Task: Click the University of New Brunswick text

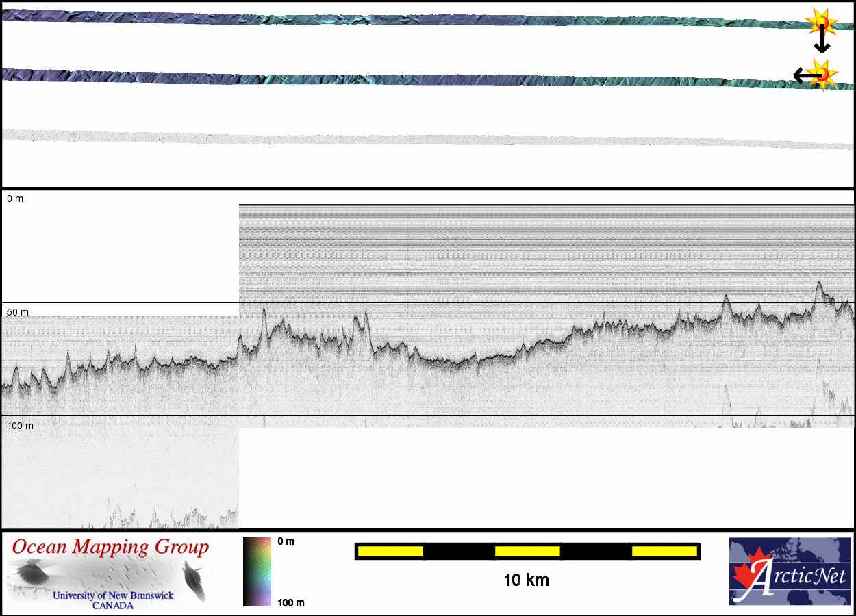Action: [x=113, y=595]
